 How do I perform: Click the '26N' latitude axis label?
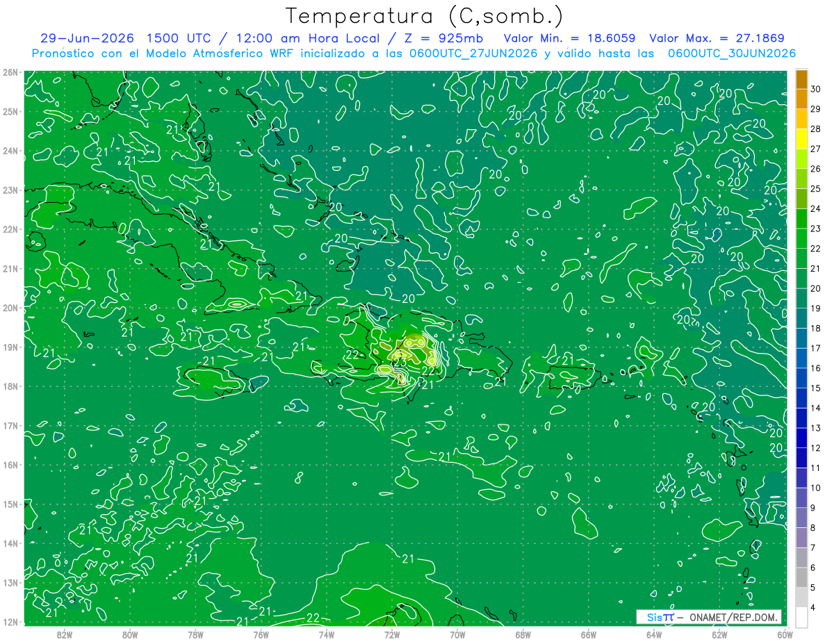tap(10, 72)
